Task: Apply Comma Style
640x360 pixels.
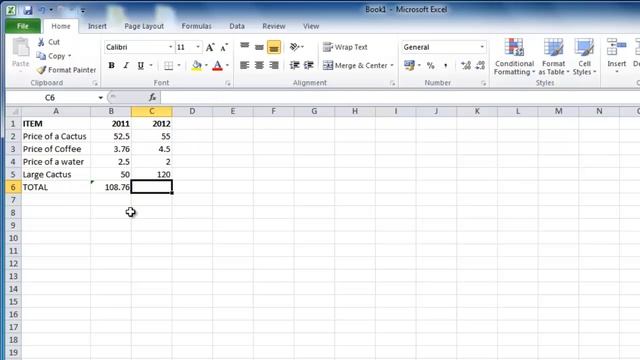Action: tap(445, 65)
